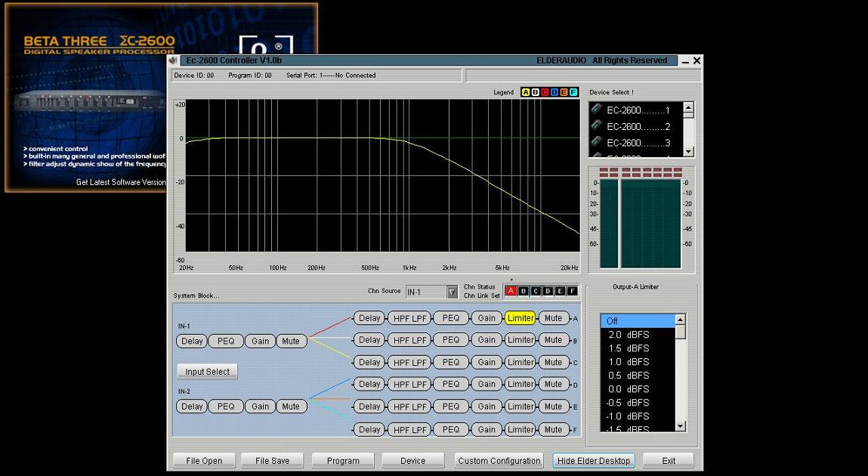
Task: Select channel status button E
Action: (561, 291)
